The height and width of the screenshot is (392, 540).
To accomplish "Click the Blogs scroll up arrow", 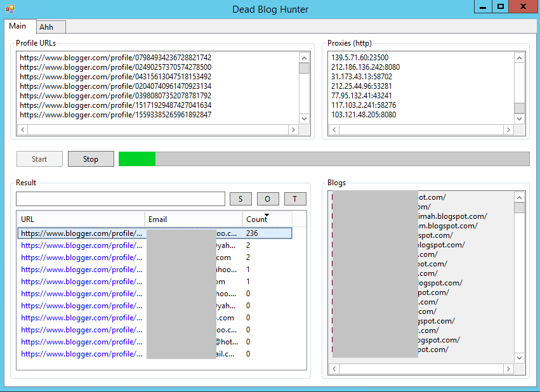I will [x=519, y=197].
